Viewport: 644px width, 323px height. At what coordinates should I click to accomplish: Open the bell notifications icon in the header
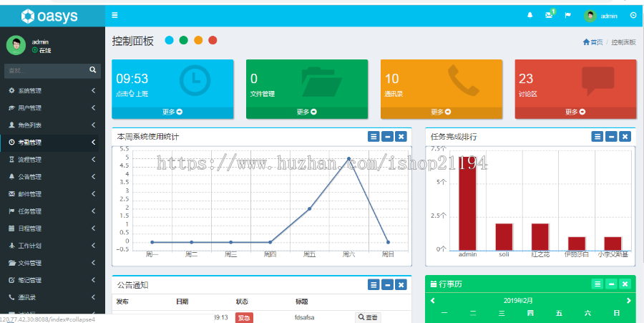pyautogui.click(x=530, y=15)
